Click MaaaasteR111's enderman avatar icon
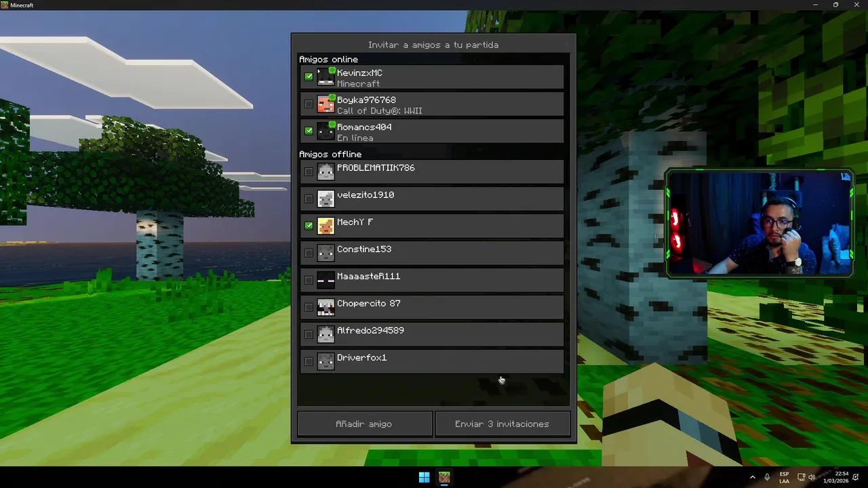 [x=326, y=281]
